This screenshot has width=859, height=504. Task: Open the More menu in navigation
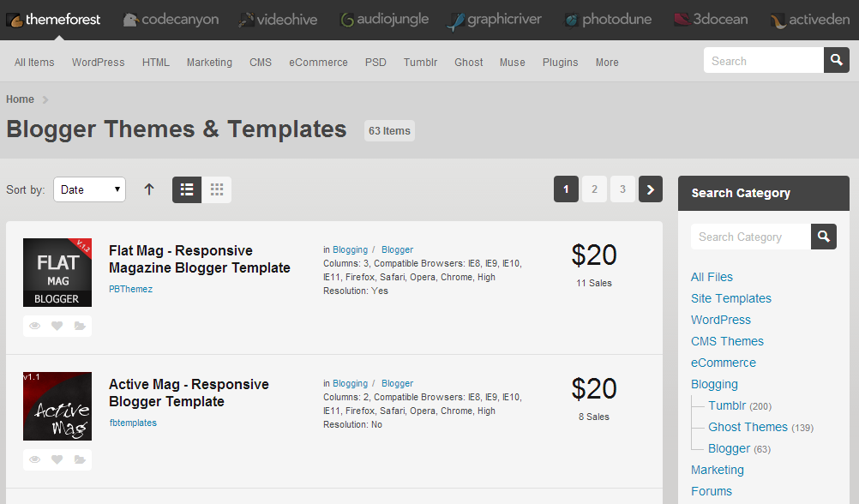coord(607,63)
